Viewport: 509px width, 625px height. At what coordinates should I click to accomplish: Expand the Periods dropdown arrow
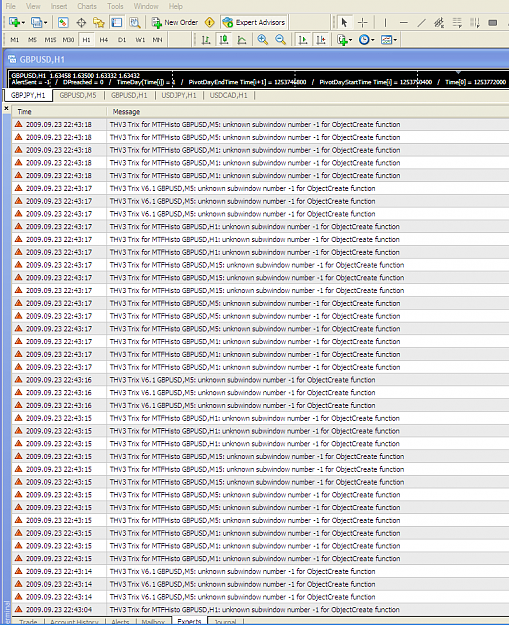373,40
